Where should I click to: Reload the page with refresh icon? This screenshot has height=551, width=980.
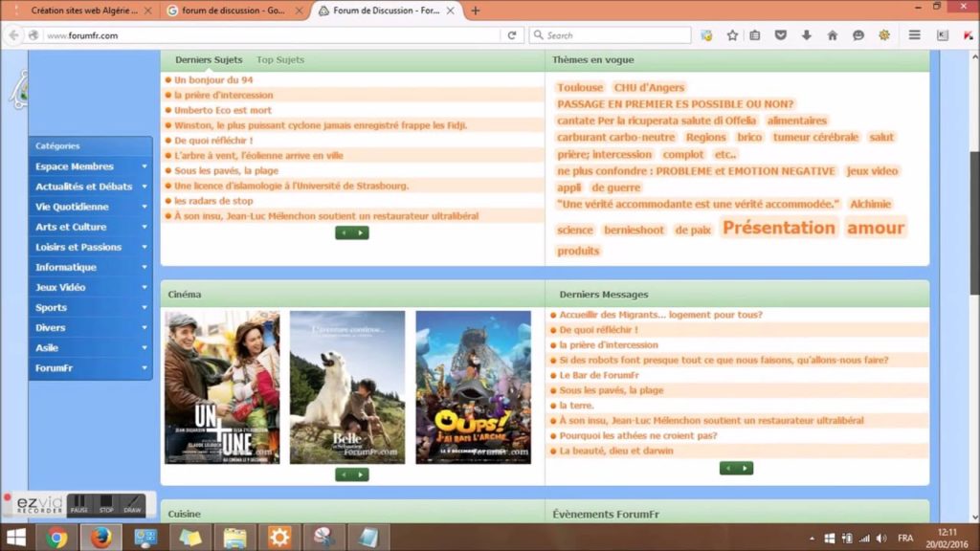(x=512, y=35)
